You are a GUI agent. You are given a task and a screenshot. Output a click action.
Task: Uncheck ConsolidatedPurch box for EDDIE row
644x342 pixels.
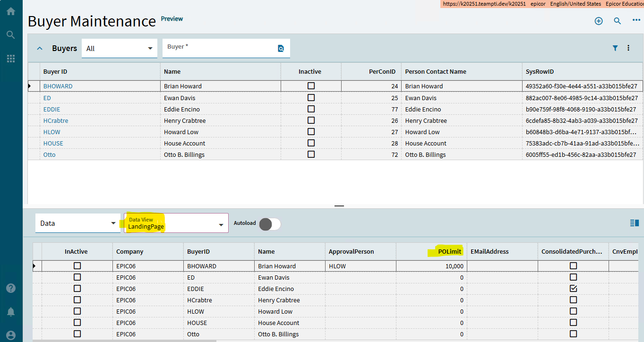pyautogui.click(x=573, y=288)
